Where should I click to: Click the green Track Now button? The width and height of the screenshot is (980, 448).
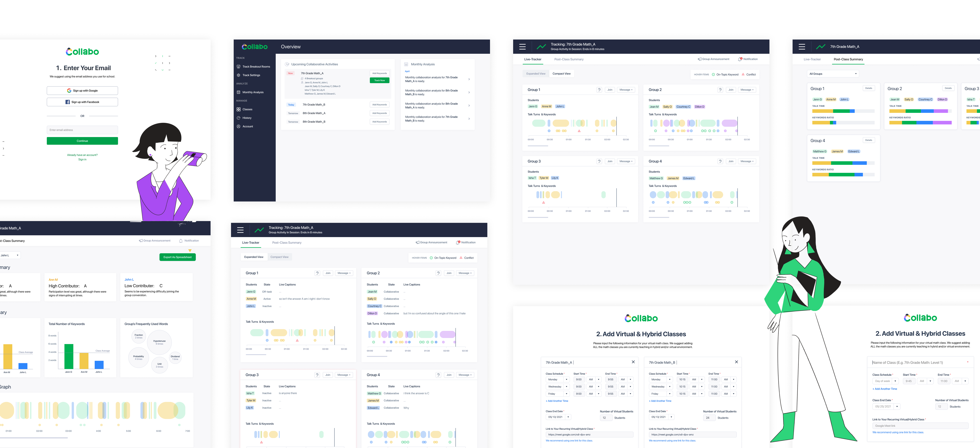coord(379,80)
